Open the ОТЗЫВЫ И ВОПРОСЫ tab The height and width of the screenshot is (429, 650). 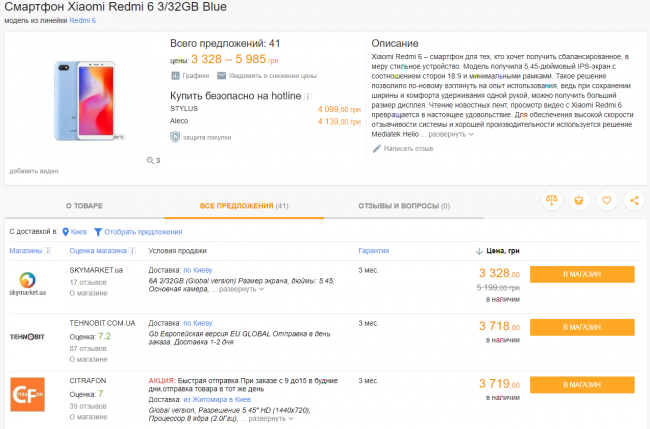[x=403, y=205]
